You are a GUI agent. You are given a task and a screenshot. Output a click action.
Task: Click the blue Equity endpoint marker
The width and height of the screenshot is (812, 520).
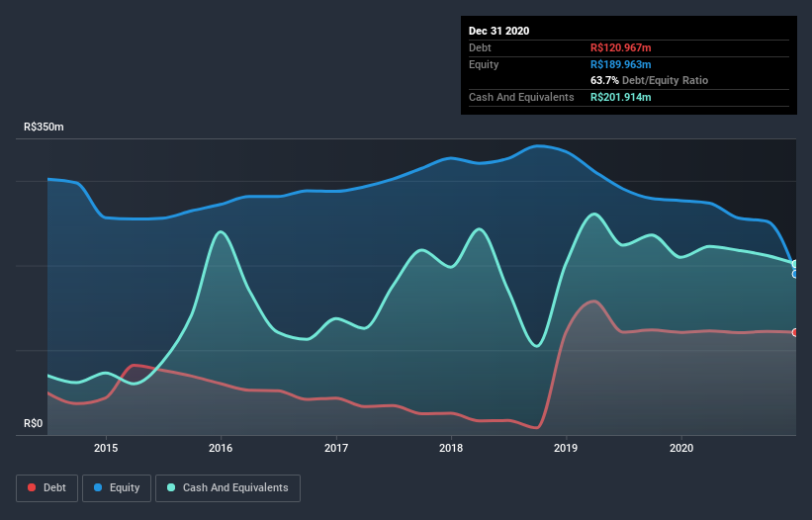(795, 274)
